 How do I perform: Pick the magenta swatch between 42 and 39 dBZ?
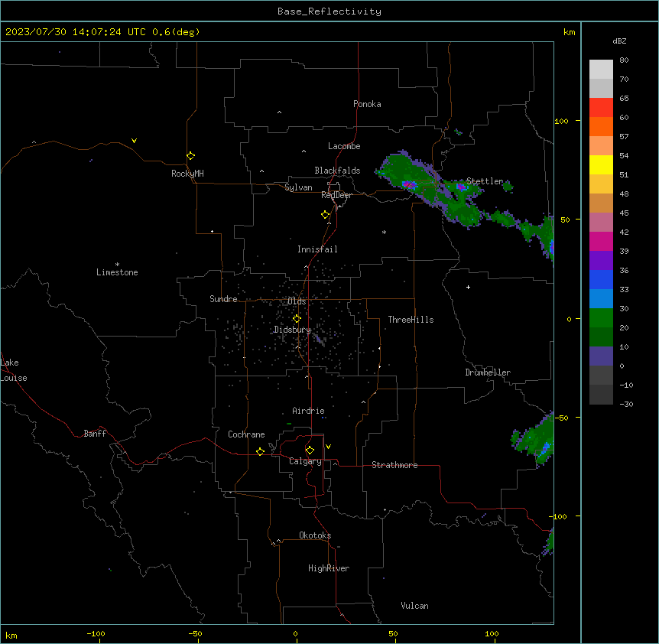601,241
